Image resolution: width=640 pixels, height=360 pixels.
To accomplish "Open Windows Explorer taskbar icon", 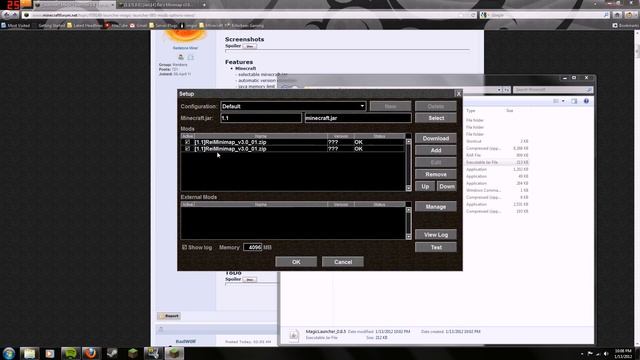I will 29,353.
